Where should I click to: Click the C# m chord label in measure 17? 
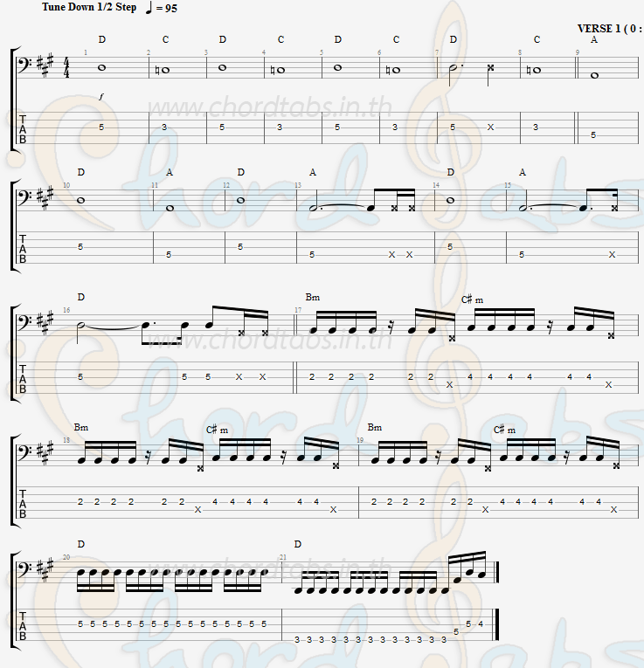pyautogui.click(x=472, y=300)
